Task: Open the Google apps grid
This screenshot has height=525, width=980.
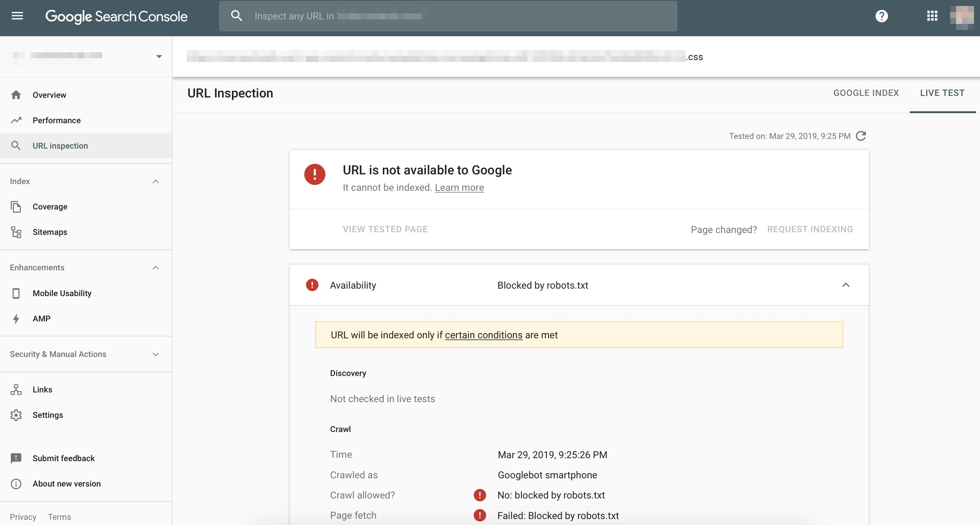Action: pos(932,16)
